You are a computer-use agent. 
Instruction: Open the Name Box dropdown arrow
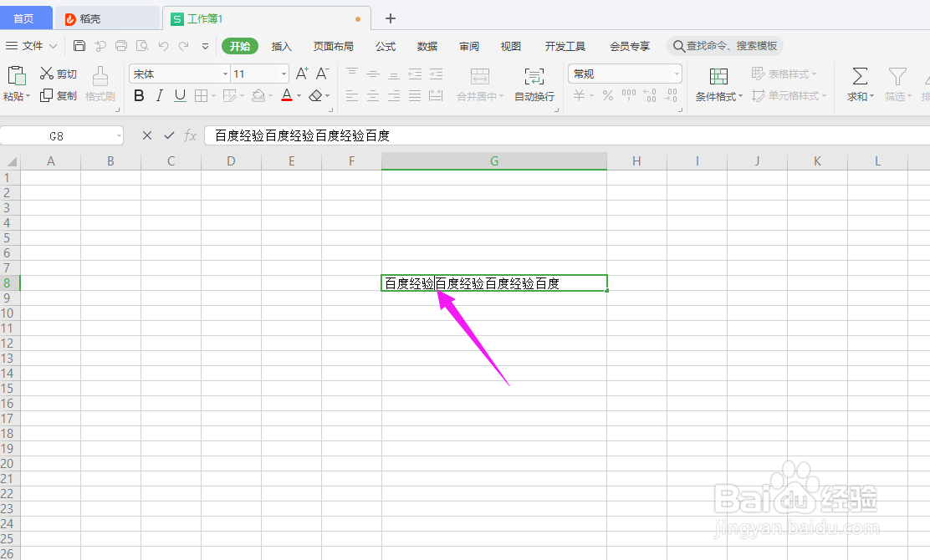click(x=119, y=136)
